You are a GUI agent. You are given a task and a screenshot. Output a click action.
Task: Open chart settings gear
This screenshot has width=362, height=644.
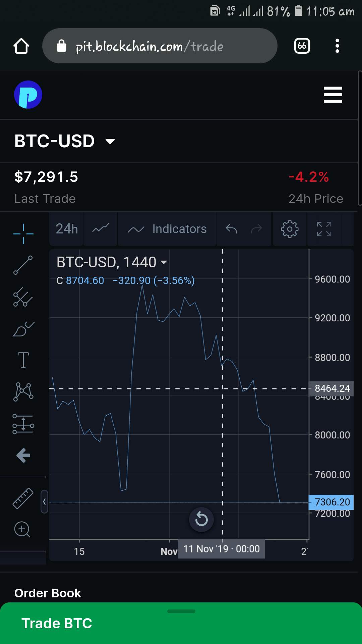(290, 229)
